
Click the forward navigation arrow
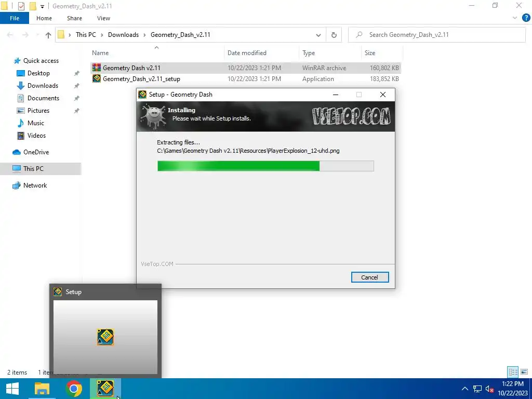[25, 35]
